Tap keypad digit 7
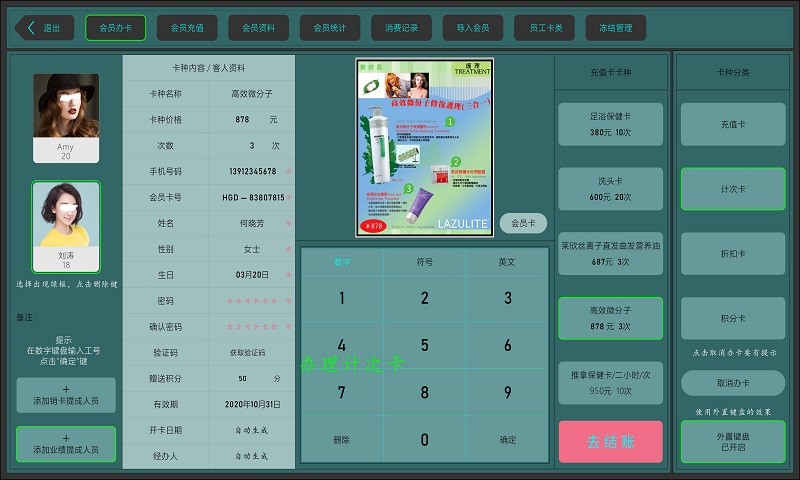 [x=342, y=392]
